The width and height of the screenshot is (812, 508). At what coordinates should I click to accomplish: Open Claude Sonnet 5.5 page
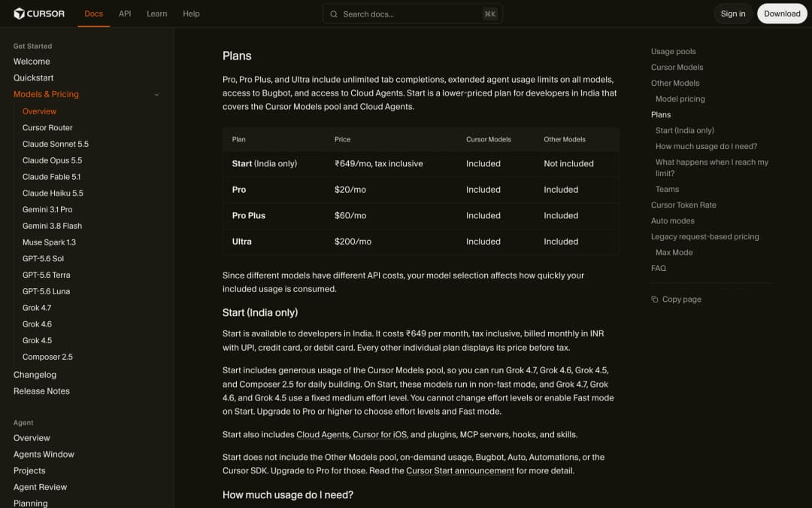click(x=56, y=144)
